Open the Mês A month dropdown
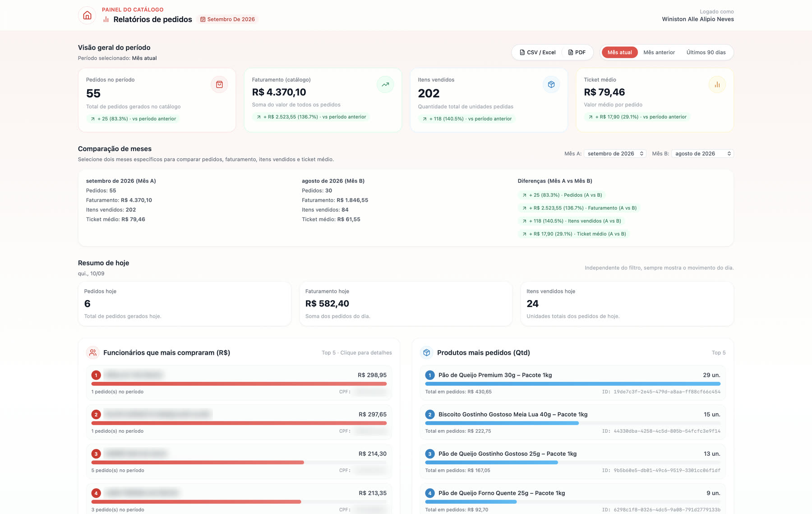812x514 pixels. (615, 153)
